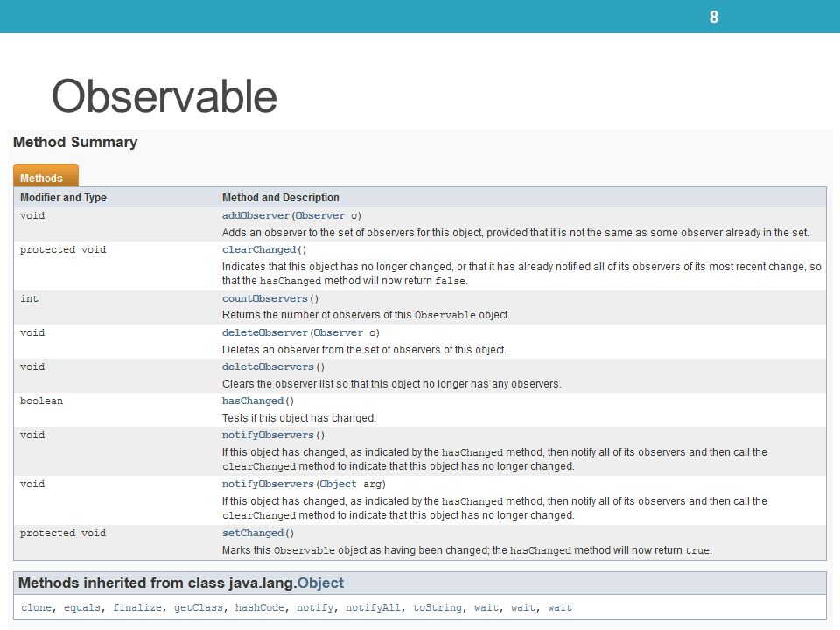Open the countObservers method link

pos(265,298)
